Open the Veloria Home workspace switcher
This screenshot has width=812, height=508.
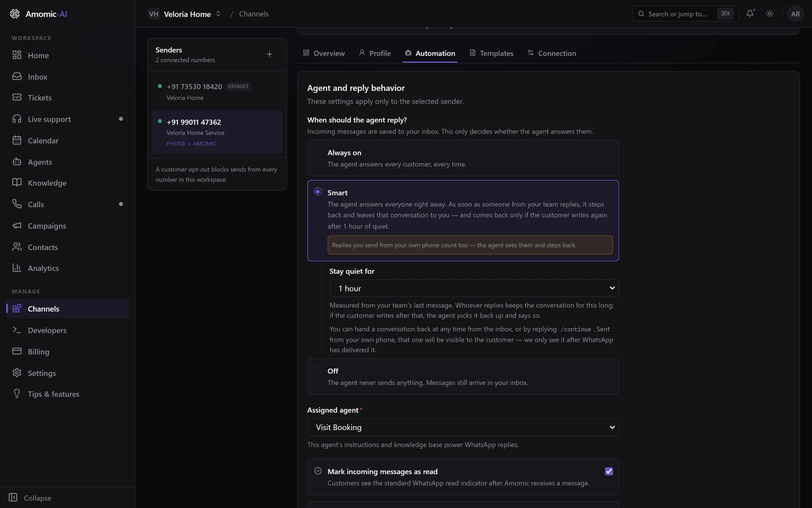(x=184, y=14)
